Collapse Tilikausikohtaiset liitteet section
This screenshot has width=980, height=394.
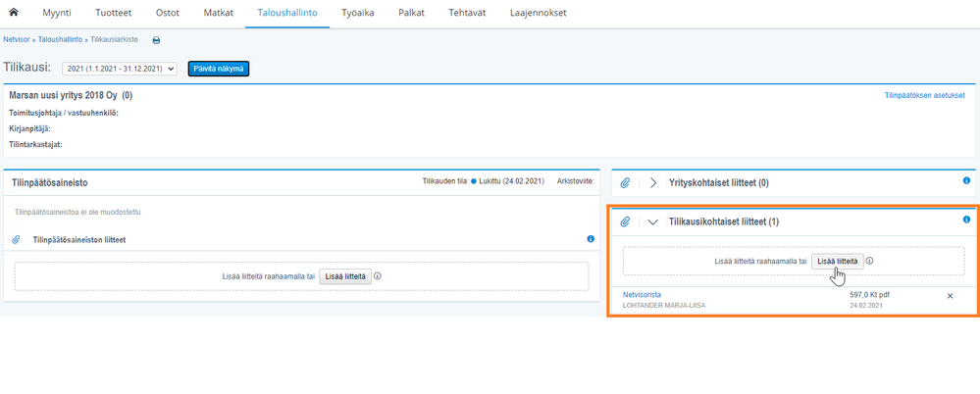point(653,222)
